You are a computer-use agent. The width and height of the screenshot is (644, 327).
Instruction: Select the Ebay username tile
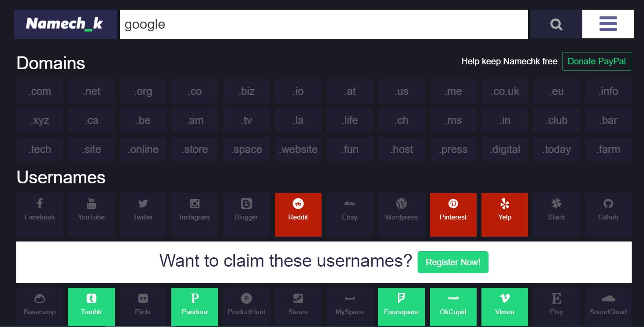(350, 215)
